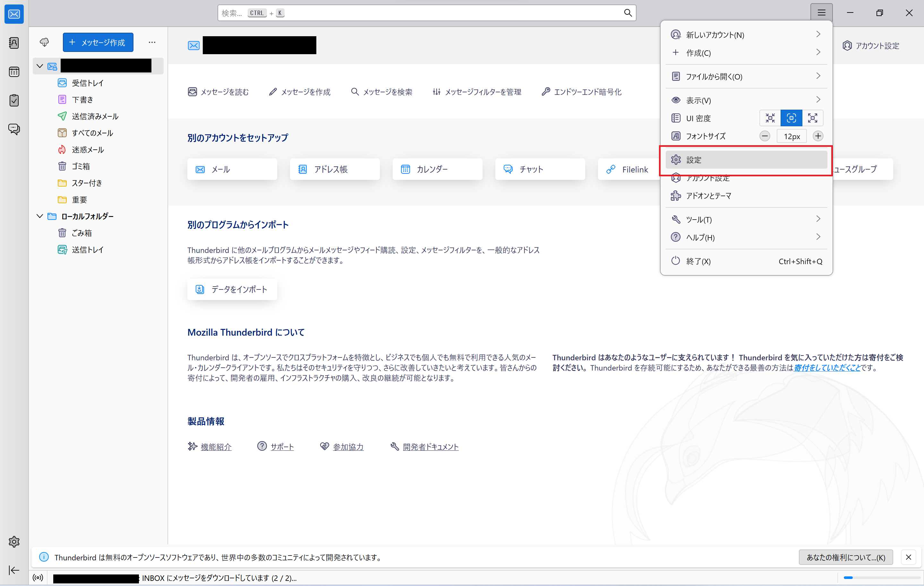Select relaxed UI density
Image resolution: width=924 pixels, height=586 pixels.
[x=812, y=118]
